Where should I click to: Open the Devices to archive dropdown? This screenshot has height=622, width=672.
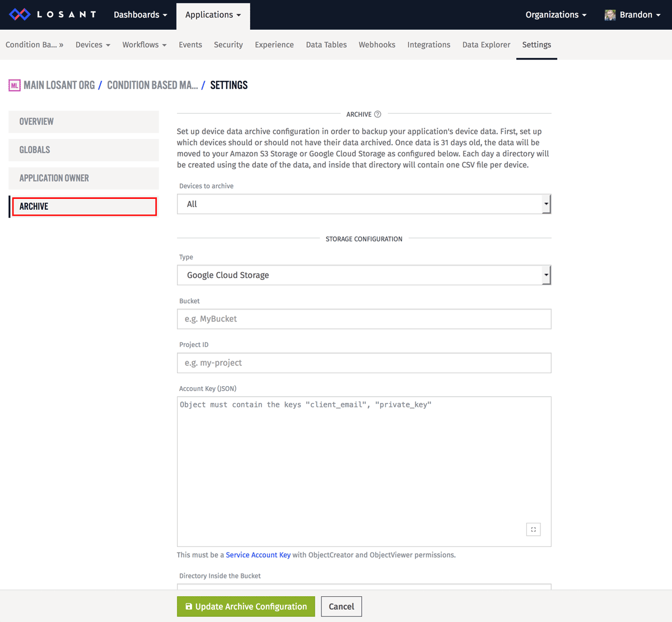[x=364, y=204]
